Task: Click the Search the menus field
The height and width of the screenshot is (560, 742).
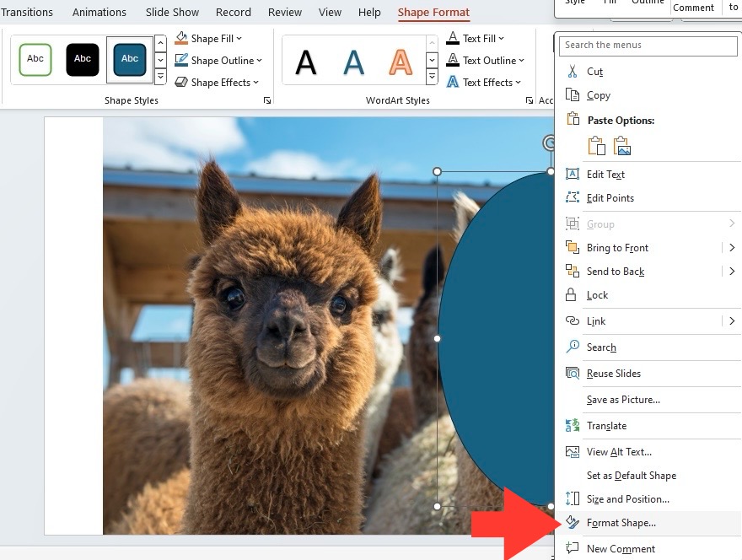Action: 648,46
